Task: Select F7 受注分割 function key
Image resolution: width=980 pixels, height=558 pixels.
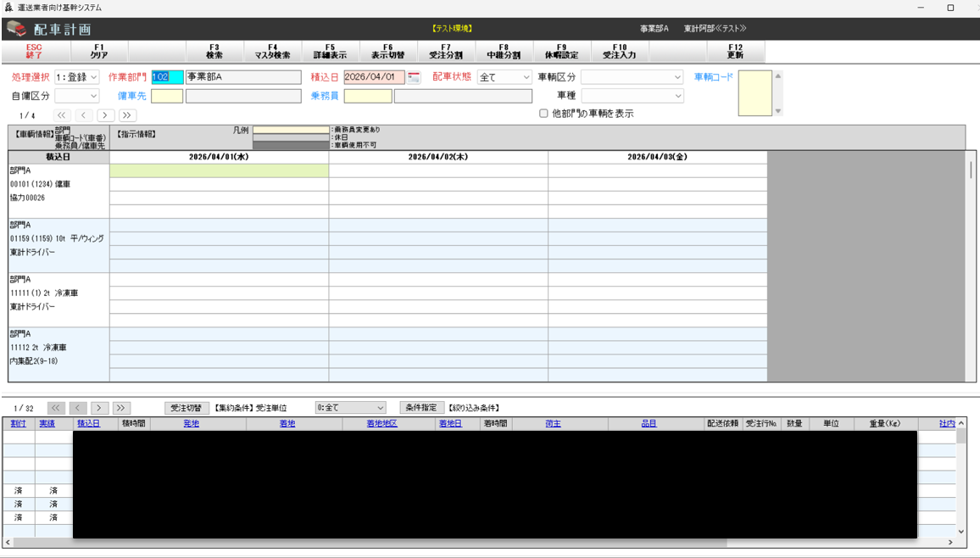Action: click(446, 52)
